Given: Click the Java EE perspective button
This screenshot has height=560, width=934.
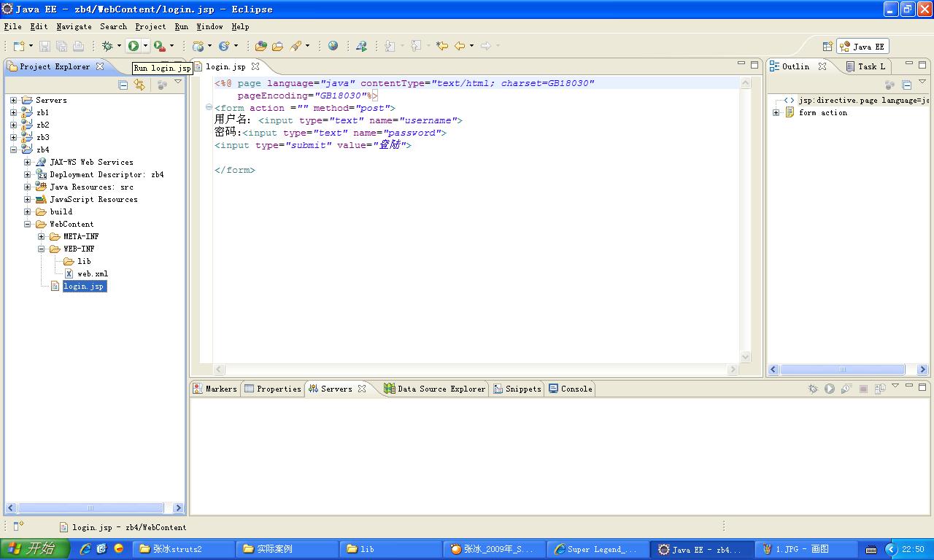Looking at the screenshot, I should click(x=862, y=46).
